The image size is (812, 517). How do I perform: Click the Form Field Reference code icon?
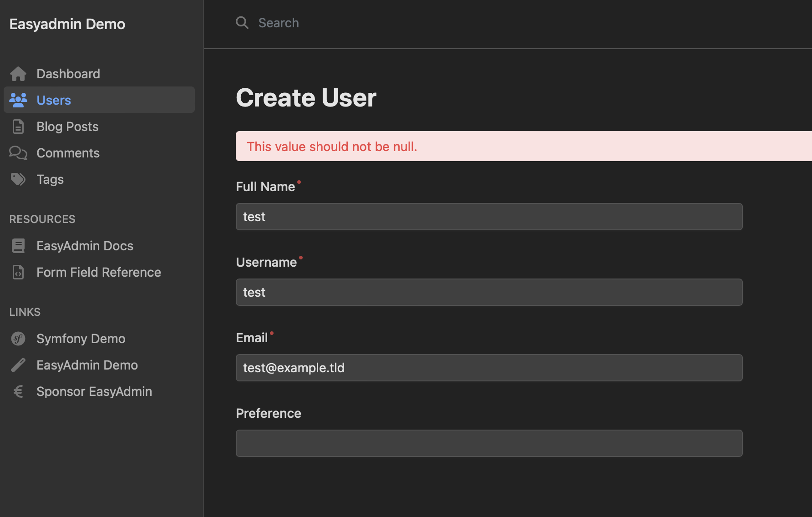click(18, 272)
